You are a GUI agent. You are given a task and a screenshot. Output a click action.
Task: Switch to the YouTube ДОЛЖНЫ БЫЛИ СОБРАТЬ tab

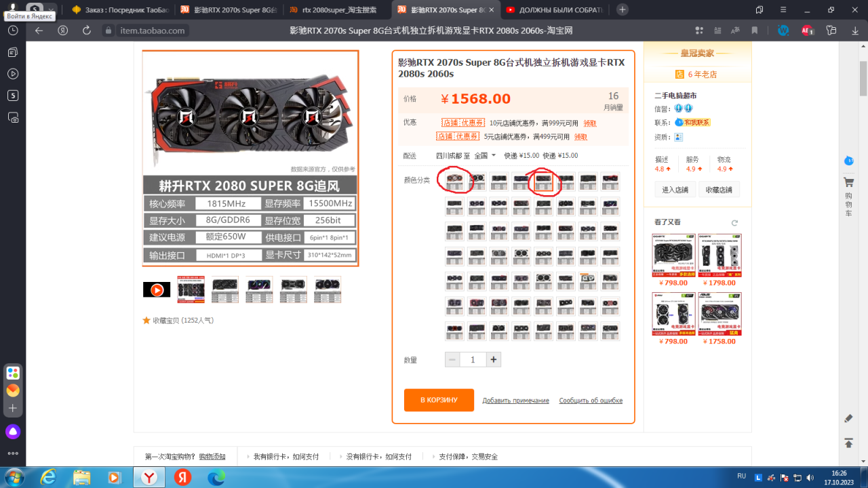click(554, 9)
